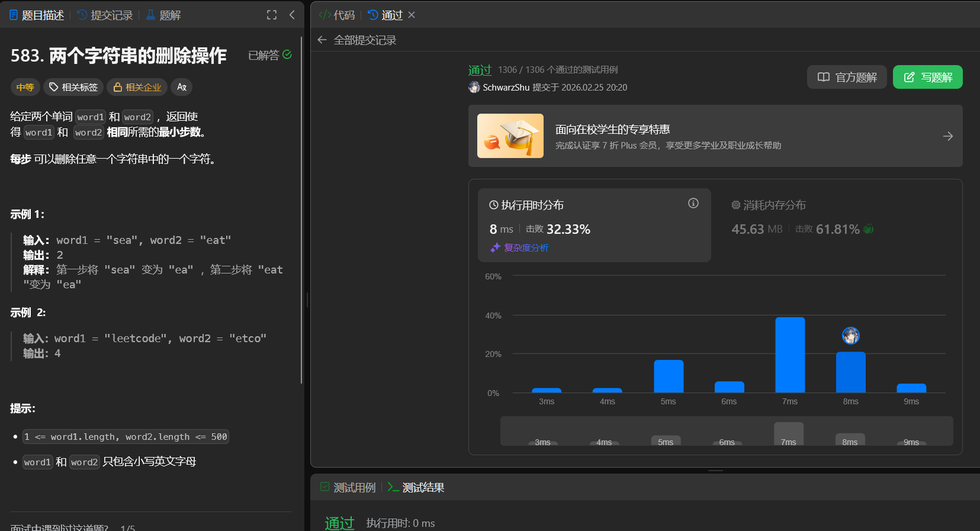Click the 官方题解 button

pos(847,77)
